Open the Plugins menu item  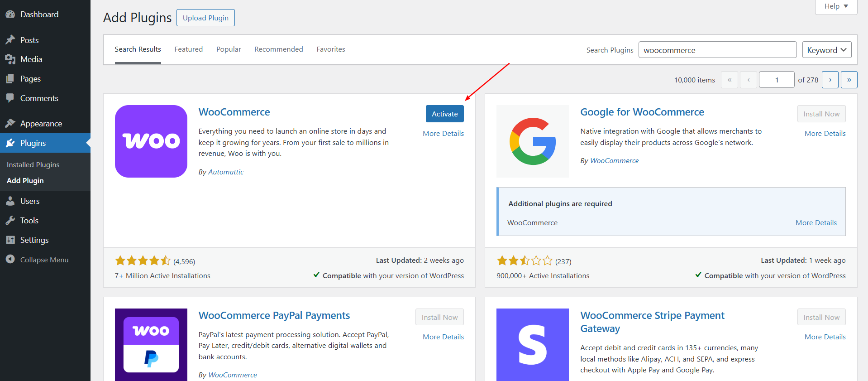click(x=45, y=143)
